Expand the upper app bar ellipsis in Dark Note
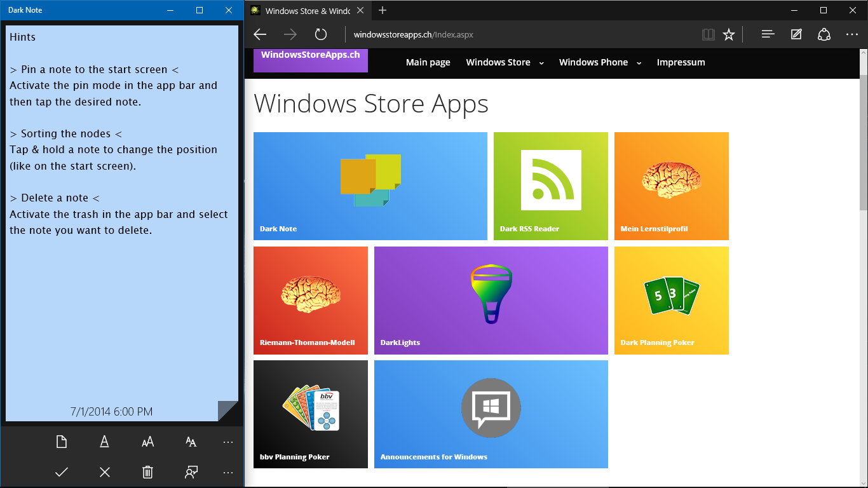The image size is (868, 488). pos(228,442)
